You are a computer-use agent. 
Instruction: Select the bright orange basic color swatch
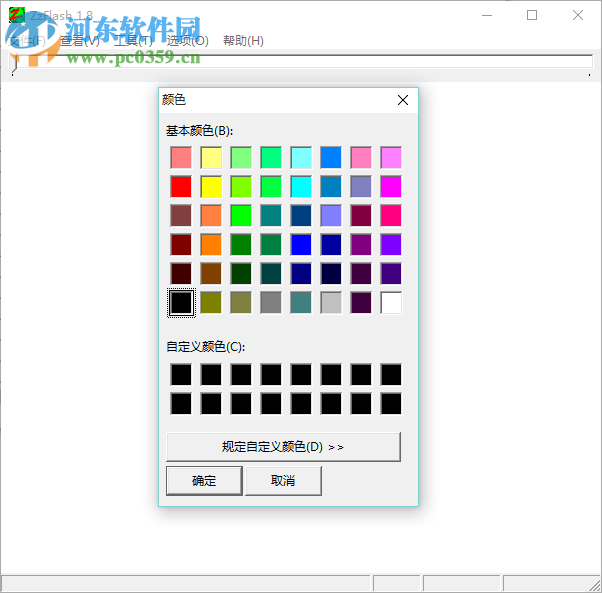(x=211, y=244)
